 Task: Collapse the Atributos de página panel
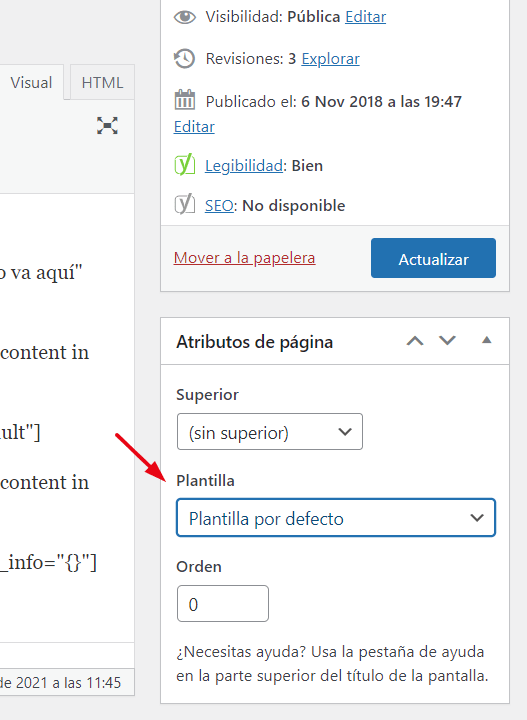[x=487, y=340]
